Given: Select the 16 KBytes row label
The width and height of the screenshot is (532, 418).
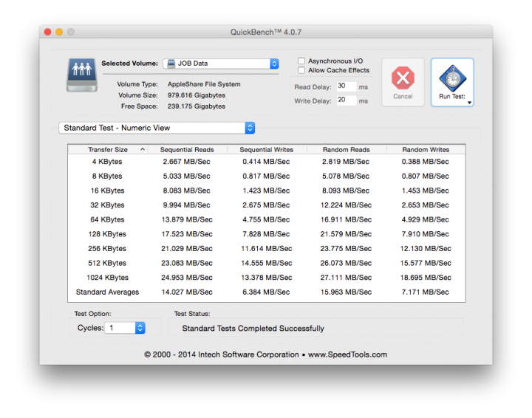Looking at the screenshot, I should [x=107, y=191].
